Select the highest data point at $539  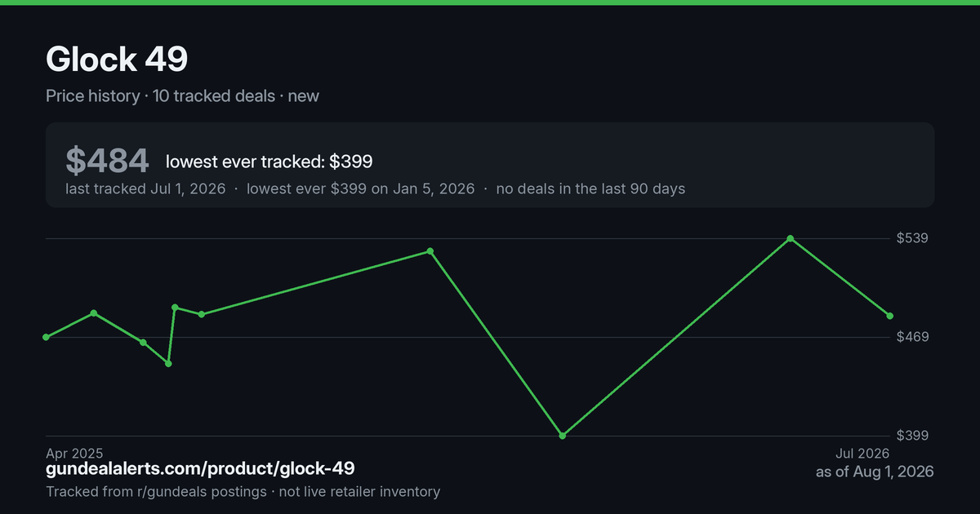pos(791,238)
